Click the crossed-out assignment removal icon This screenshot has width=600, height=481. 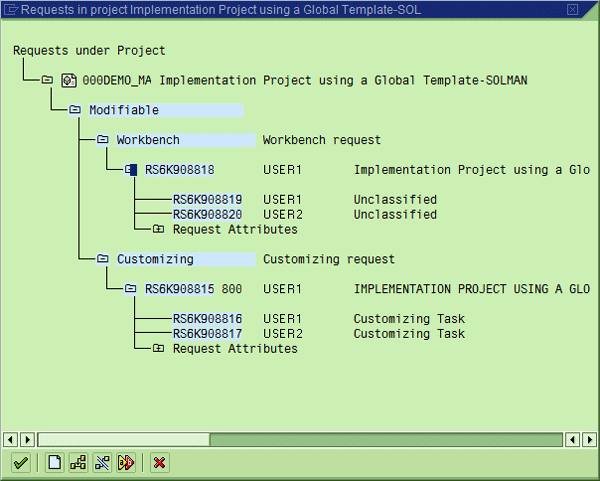[x=102, y=463]
